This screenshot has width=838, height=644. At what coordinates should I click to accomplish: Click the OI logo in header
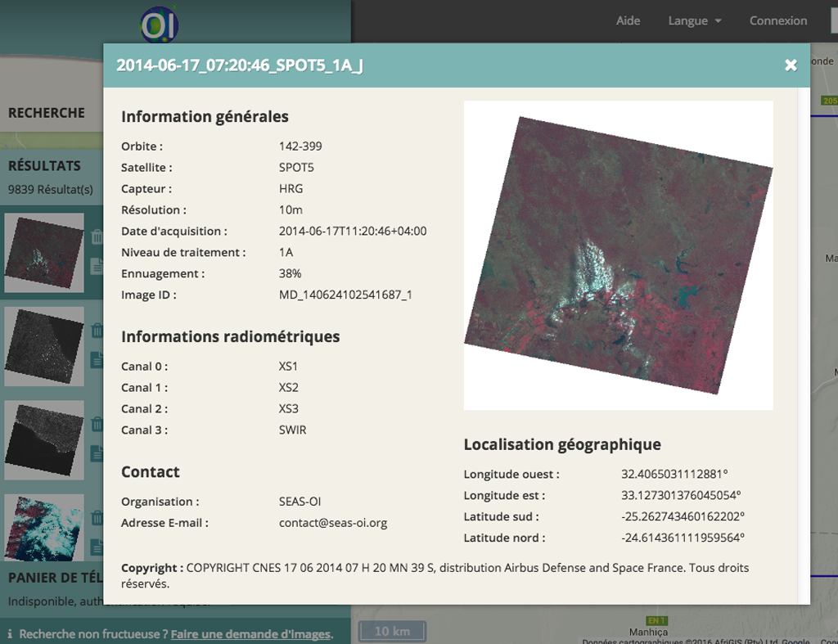point(158,25)
